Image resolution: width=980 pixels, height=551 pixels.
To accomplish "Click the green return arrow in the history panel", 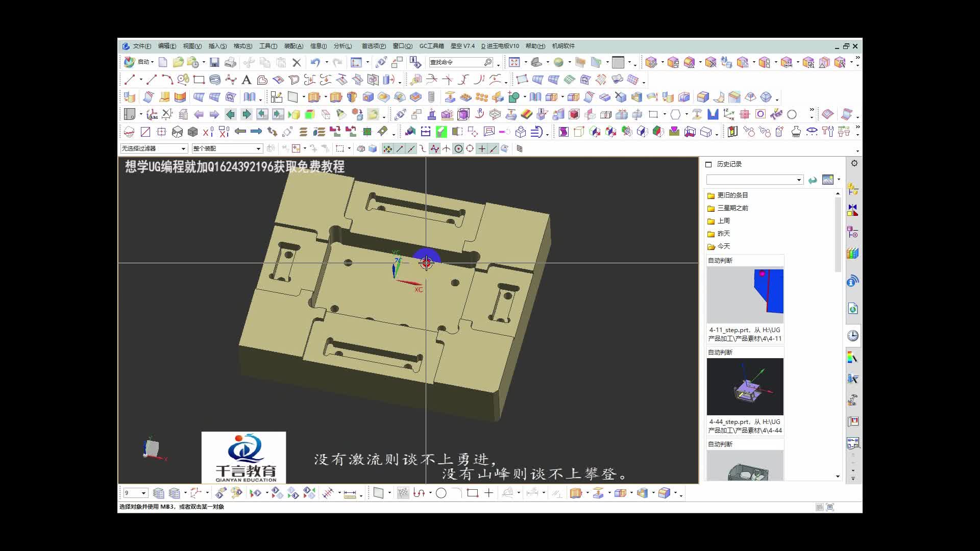I will (x=813, y=181).
